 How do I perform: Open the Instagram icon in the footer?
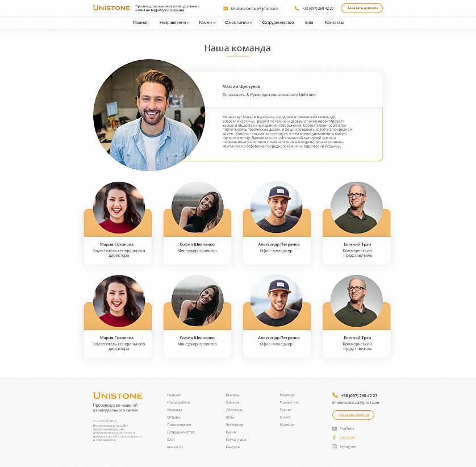pyautogui.click(x=334, y=447)
